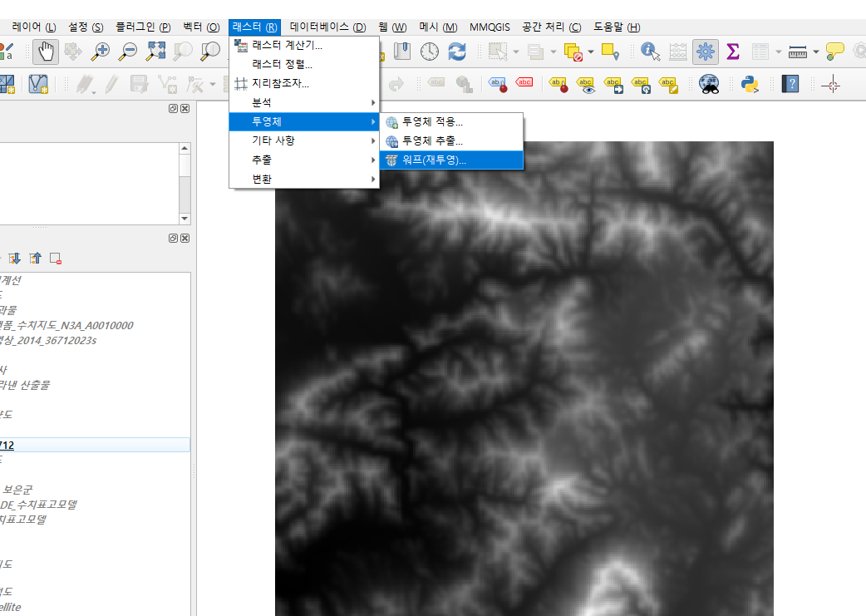Open the 도움말 (H) menu

click(x=617, y=27)
